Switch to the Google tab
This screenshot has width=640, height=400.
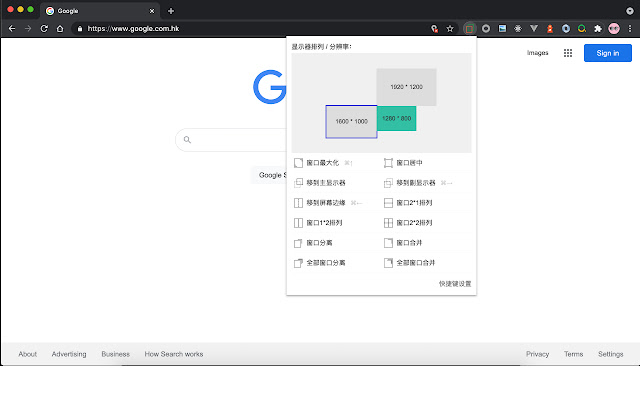(100, 11)
